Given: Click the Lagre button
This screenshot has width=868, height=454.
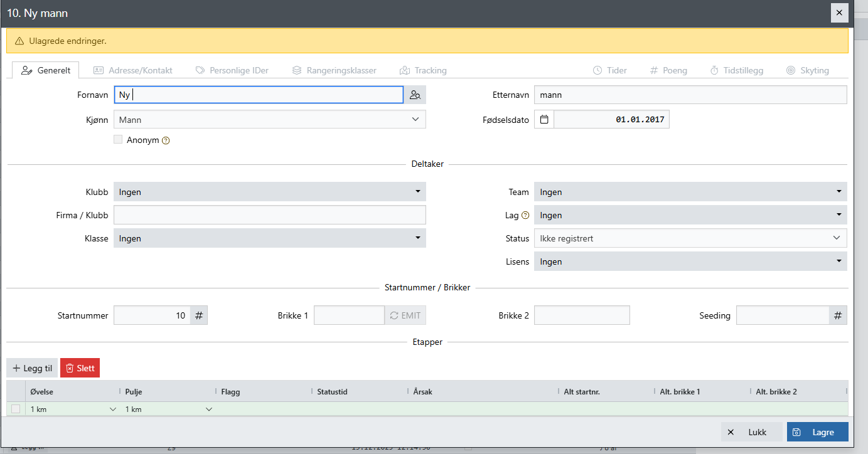Looking at the screenshot, I should tap(817, 432).
